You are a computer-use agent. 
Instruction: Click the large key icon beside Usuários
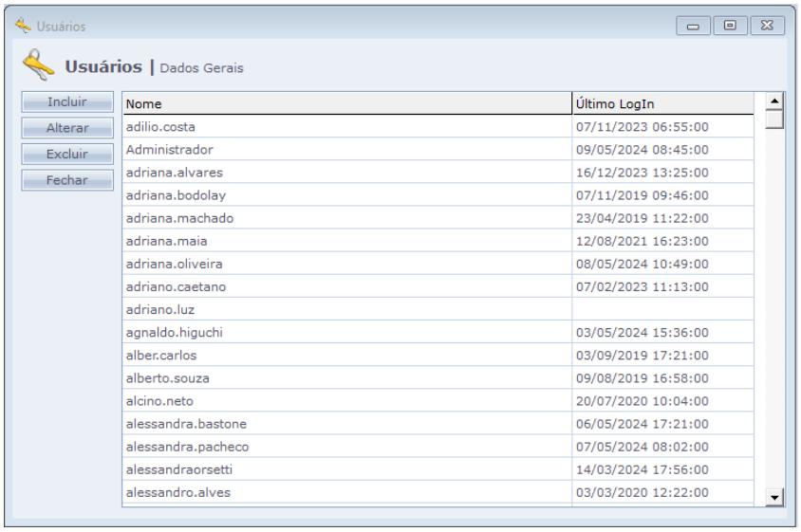[38, 66]
